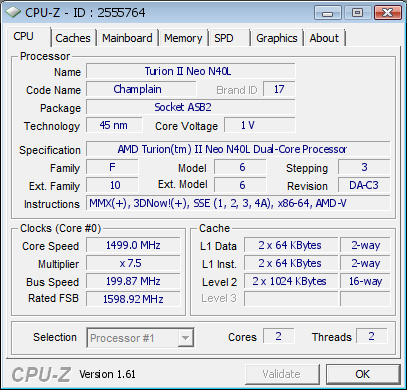Click the Cores value '2'
Image resolution: width=407 pixels, height=390 pixels.
pos(279,336)
